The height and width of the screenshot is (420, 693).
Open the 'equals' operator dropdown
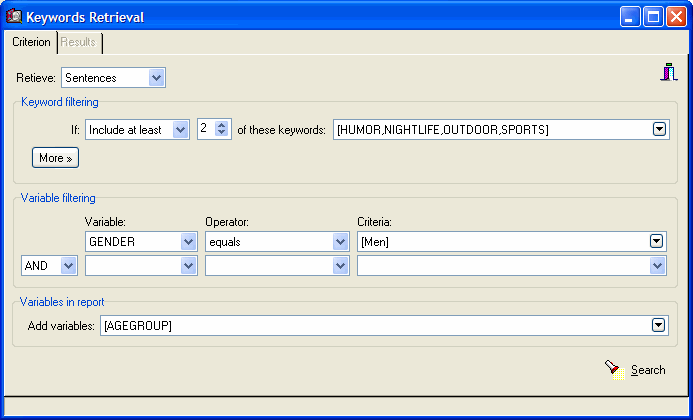coord(341,241)
